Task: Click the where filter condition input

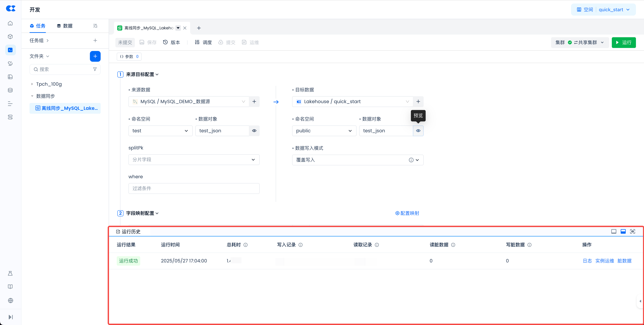Action: pyautogui.click(x=194, y=188)
